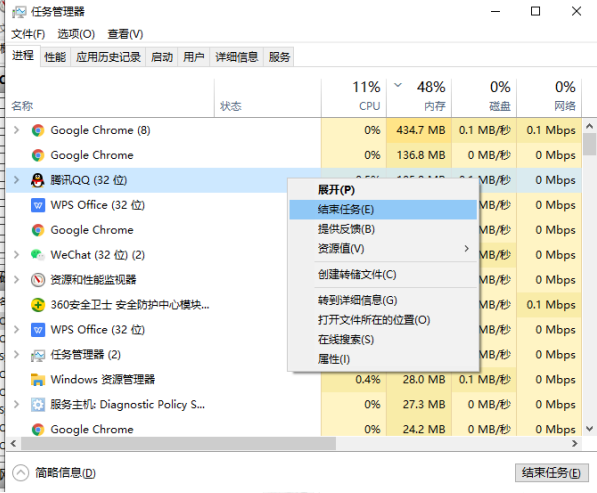Click the WPS Office icon above the 任务管理器 row
This screenshot has width=597, height=493.
click(38, 330)
